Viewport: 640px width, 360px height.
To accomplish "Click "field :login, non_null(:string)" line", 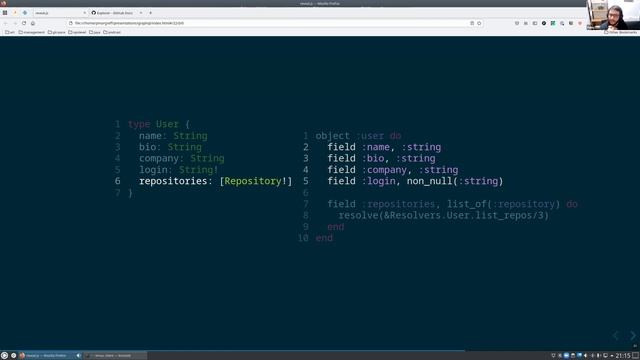I will click(x=415, y=181).
